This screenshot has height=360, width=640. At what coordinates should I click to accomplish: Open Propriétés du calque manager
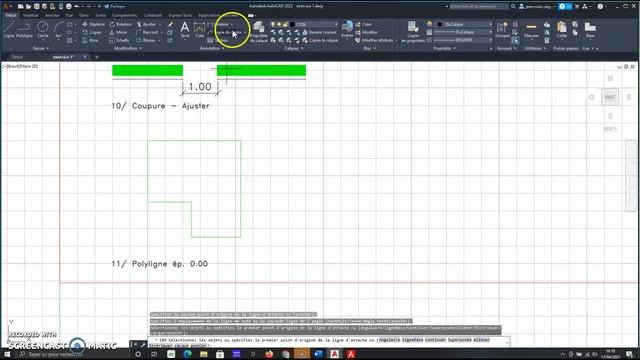point(258,32)
